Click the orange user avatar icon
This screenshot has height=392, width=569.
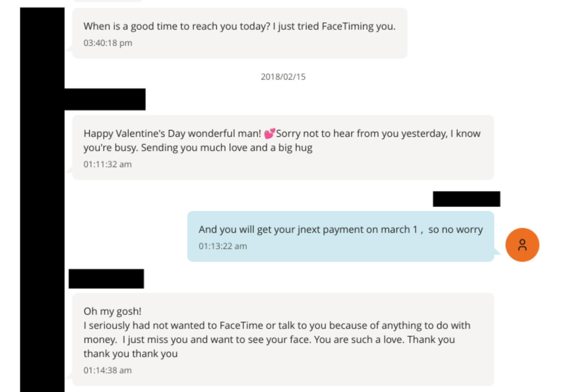(x=522, y=245)
